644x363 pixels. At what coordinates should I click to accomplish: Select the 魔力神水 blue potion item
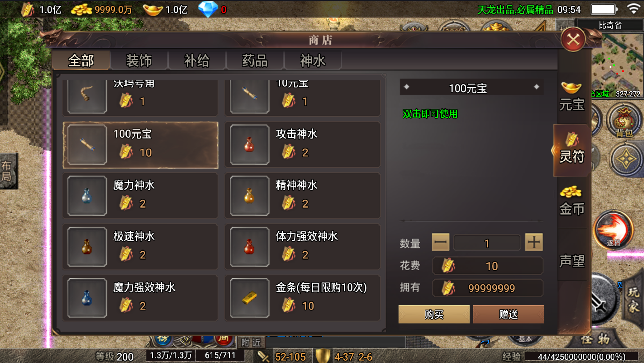click(140, 196)
